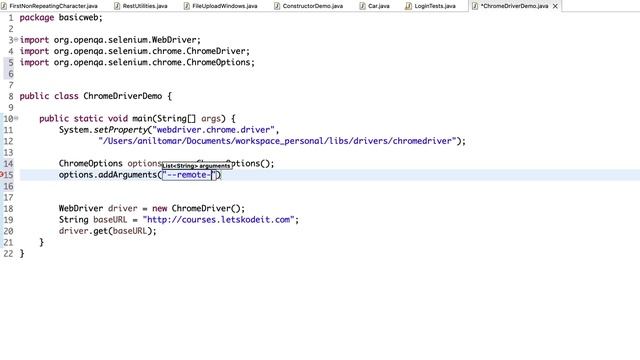640x360 pixels.
Task: Click 'String baseURL' on line 19
Action: pos(93,220)
